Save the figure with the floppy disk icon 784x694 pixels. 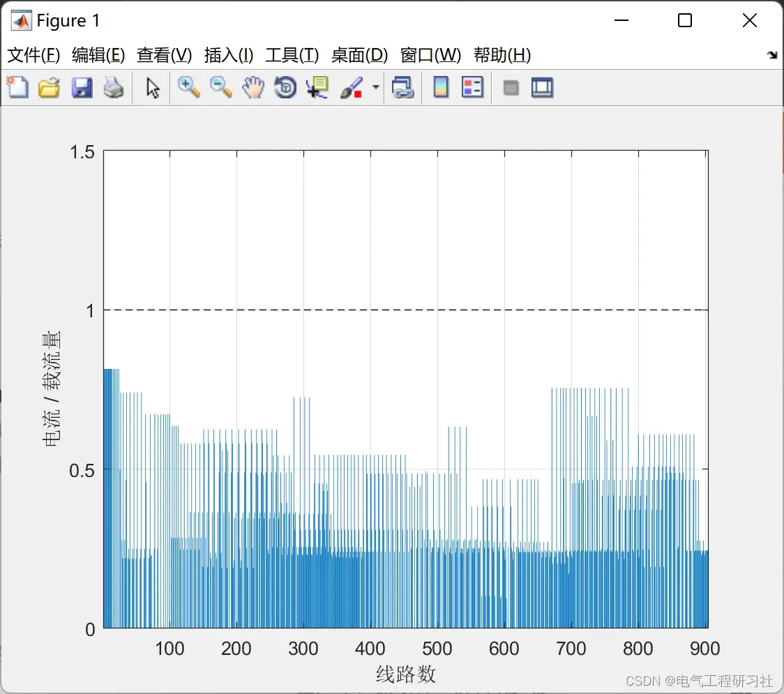[x=82, y=87]
